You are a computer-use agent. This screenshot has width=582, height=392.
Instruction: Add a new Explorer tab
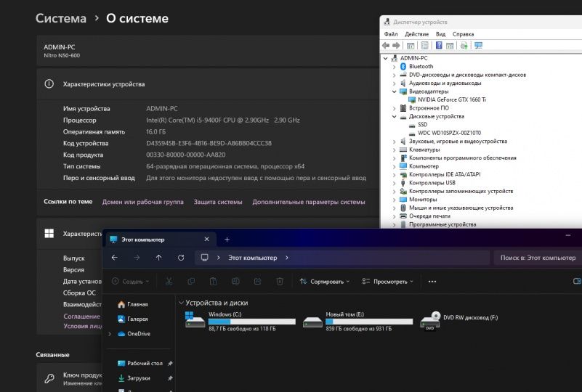(x=227, y=240)
